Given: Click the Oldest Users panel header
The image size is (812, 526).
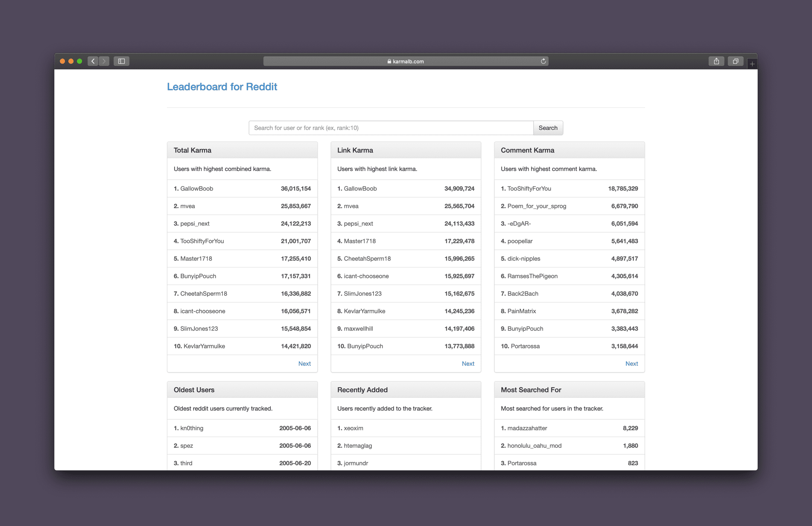Looking at the screenshot, I should 242,390.
